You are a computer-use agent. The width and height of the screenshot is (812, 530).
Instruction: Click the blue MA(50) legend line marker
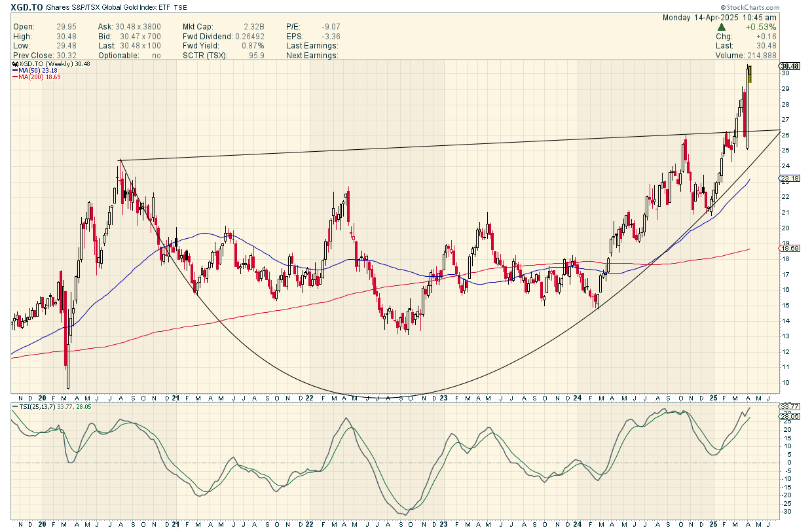coord(15,70)
